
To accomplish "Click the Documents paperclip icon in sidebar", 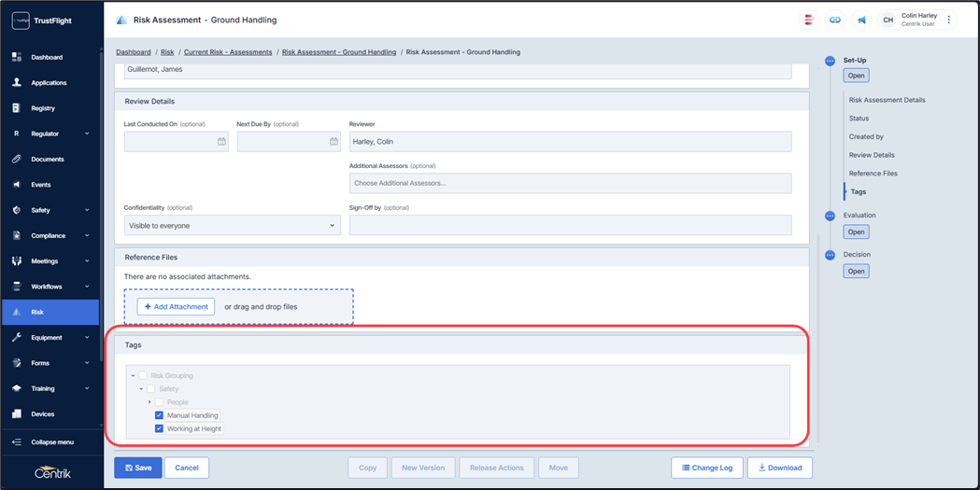I will pyautogui.click(x=17, y=160).
